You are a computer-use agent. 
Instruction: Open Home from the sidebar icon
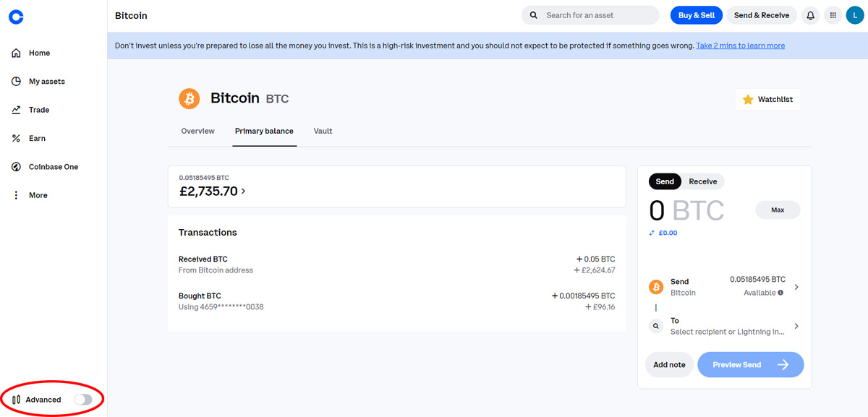click(x=16, y=53)
